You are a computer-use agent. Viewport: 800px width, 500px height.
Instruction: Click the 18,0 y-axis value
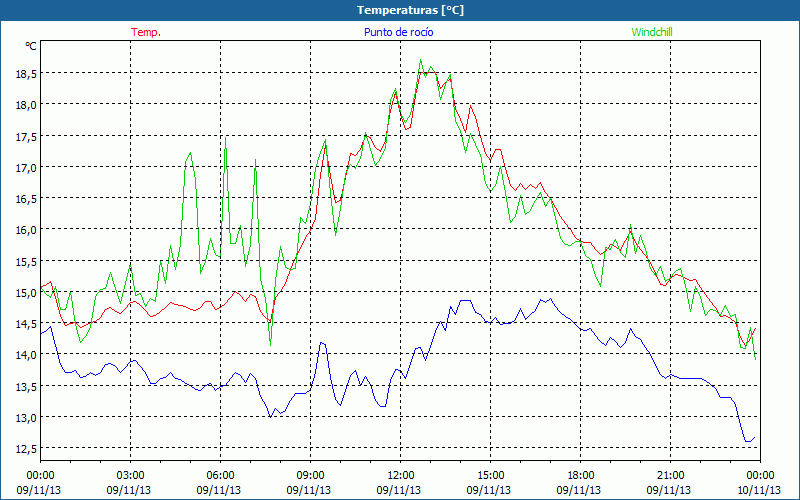[x=26, y=105]
